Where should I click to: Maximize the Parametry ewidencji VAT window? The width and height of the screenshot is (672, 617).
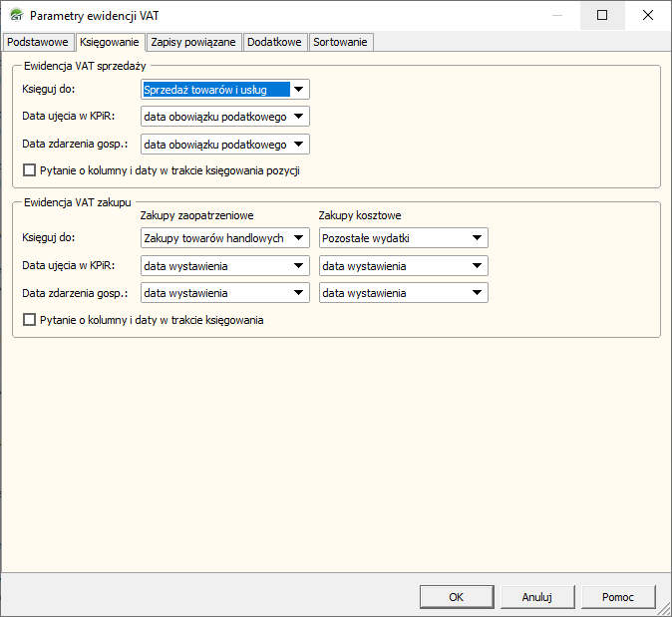602,16
